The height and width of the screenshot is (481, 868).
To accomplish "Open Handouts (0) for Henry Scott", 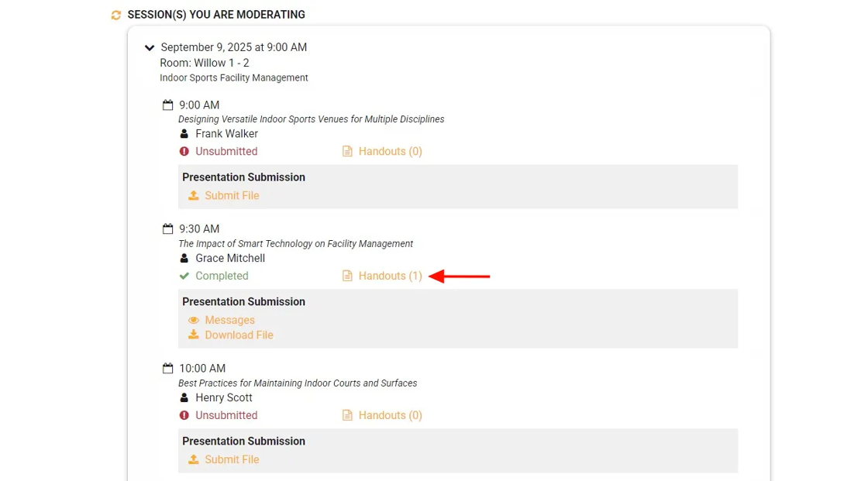I will point(391,415).
